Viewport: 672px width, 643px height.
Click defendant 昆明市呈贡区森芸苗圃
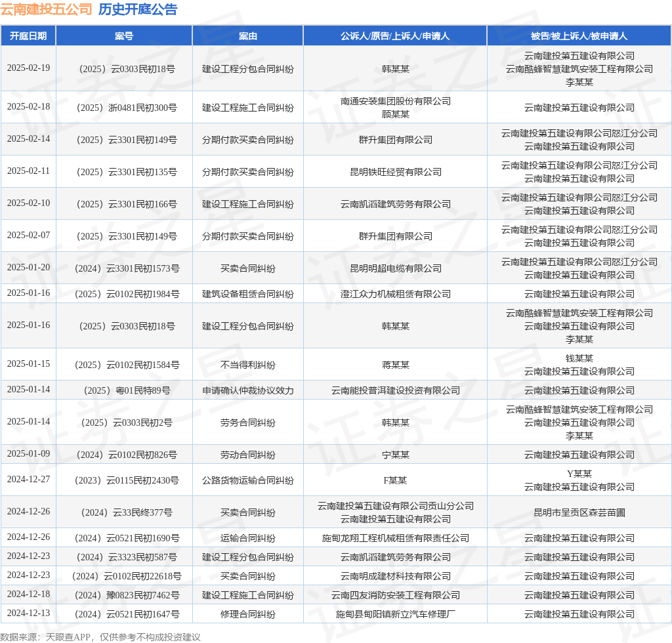[579, 512]
